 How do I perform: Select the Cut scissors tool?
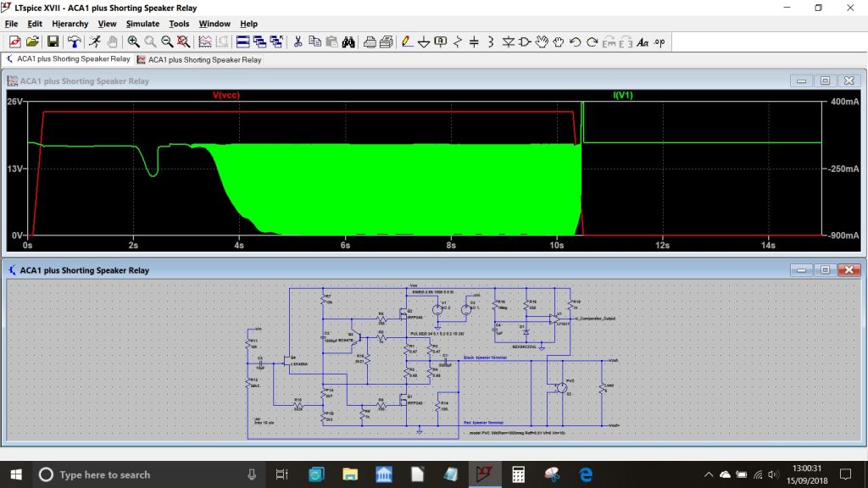[298, 42]
